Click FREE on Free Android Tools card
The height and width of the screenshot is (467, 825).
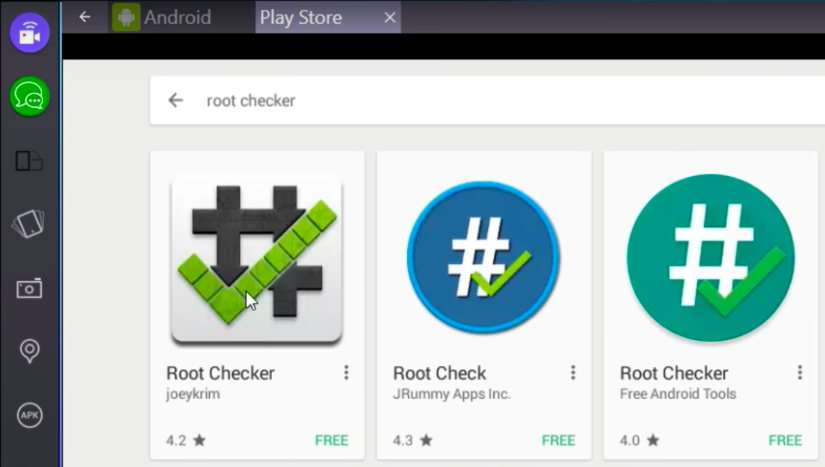(785, 440)
